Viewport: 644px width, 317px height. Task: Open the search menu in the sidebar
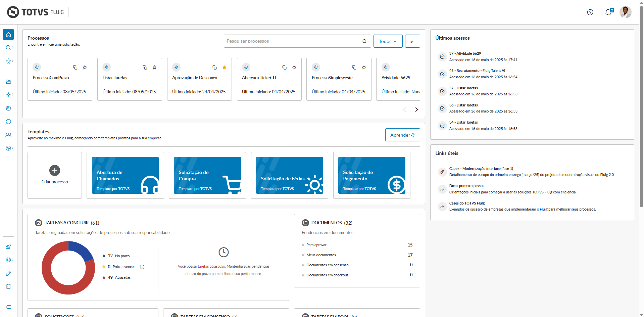click(9, 48)
